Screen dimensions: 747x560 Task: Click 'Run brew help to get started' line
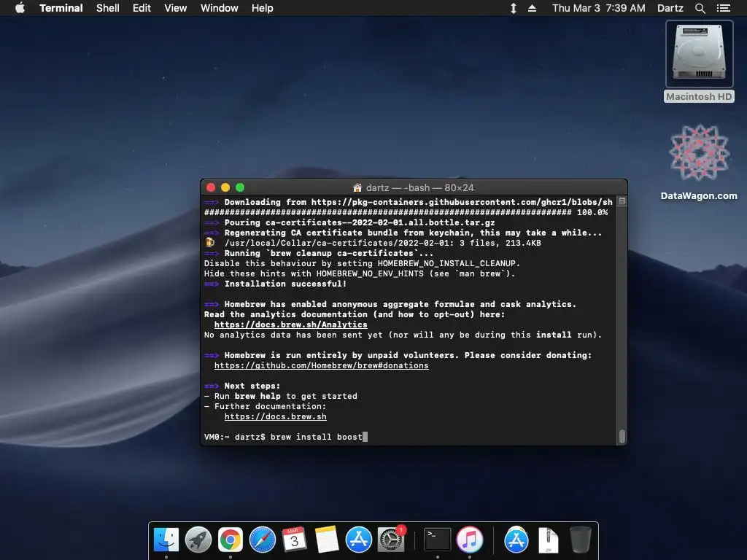[x=281, y=396]
